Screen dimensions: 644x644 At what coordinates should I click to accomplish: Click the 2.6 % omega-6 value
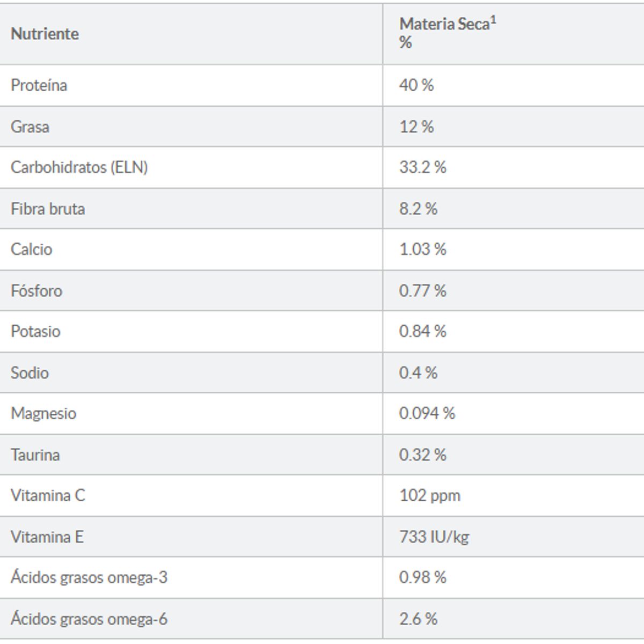(418, 619)
